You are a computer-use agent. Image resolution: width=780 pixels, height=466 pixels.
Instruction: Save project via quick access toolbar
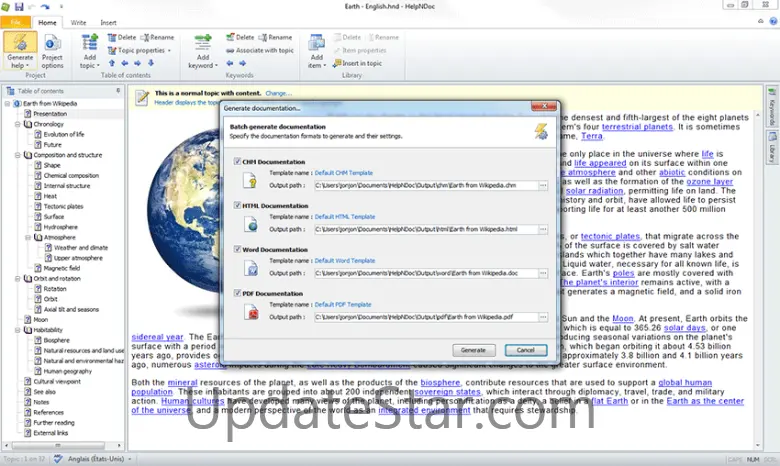pyautogui.click(x=19, y=6)
